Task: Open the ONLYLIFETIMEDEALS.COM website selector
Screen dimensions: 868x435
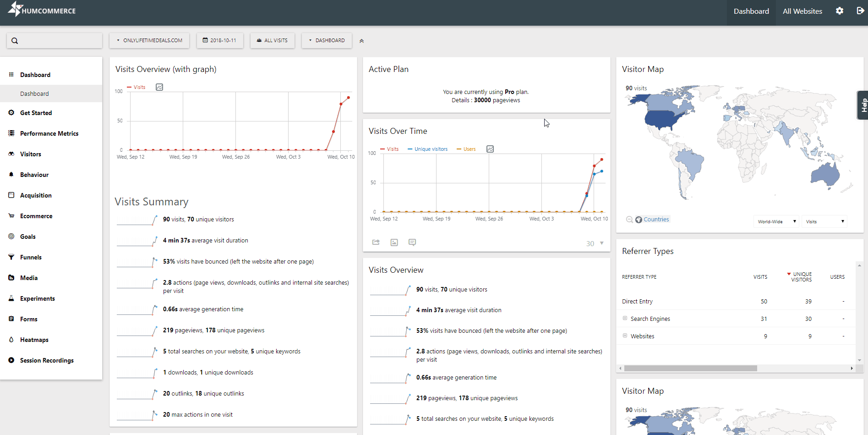Action: coord(149,40)
